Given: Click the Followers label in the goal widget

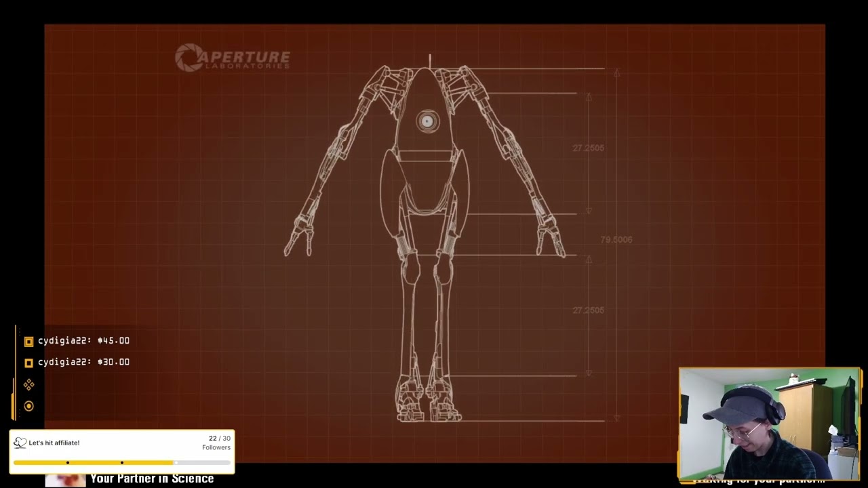Looking at the screenshot, I should point(216,447).
